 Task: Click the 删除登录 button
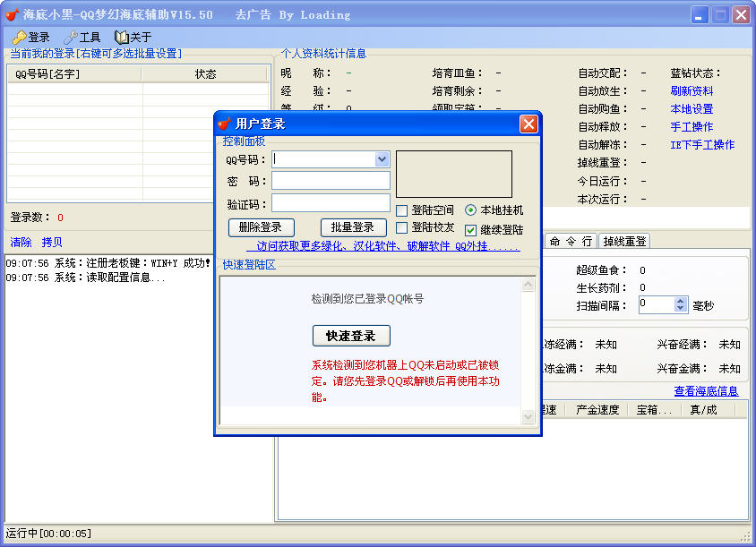pos(261,227)
